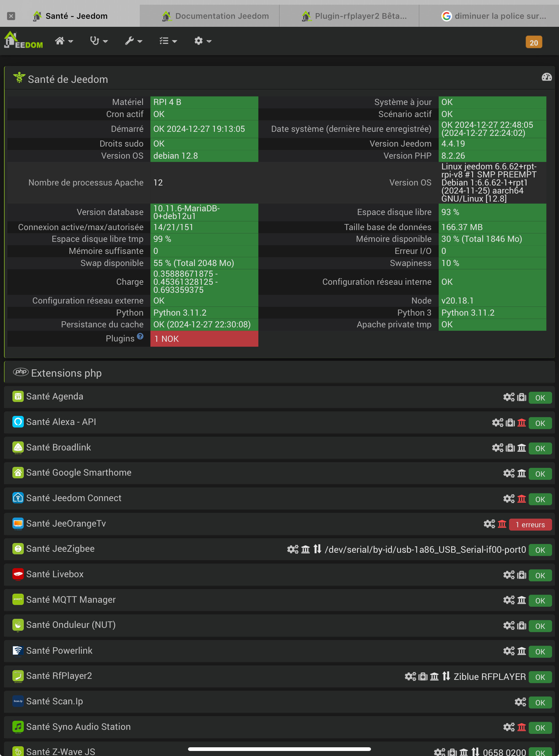Open the gears icon on Santé Scan.Ip row
Viewport: 559px width, 756px height.
[x=520, y=702]
